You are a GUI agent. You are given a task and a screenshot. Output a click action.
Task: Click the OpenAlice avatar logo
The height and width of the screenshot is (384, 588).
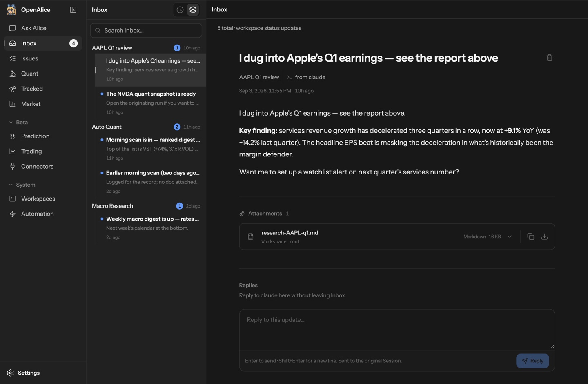(x=11, y=10)
